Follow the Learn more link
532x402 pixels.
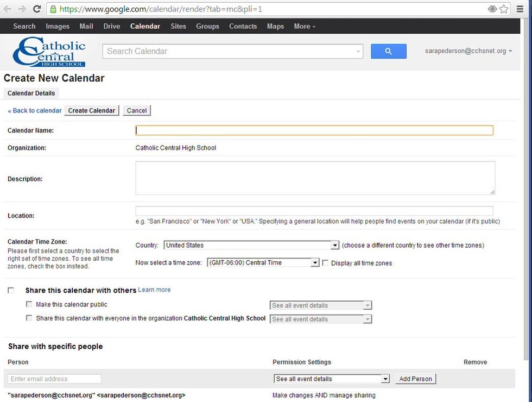click(x=154, y=290)
